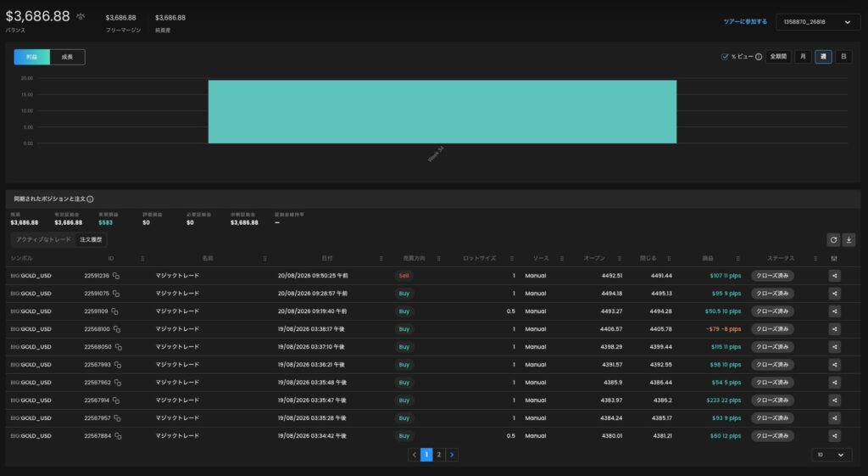Share the trade with ID 22591075
This screenshot has width=868, height=476.
[835, 293]
